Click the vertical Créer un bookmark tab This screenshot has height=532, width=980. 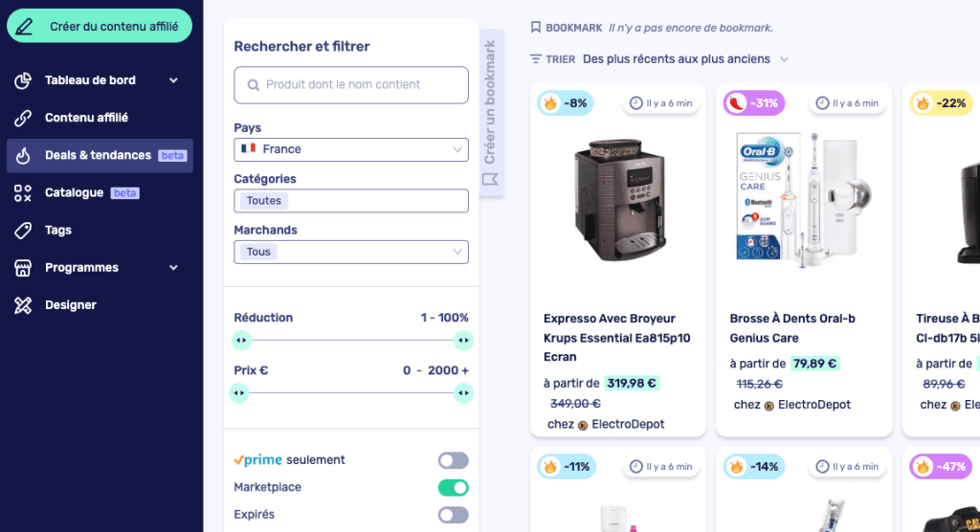[x=492, y=113]
